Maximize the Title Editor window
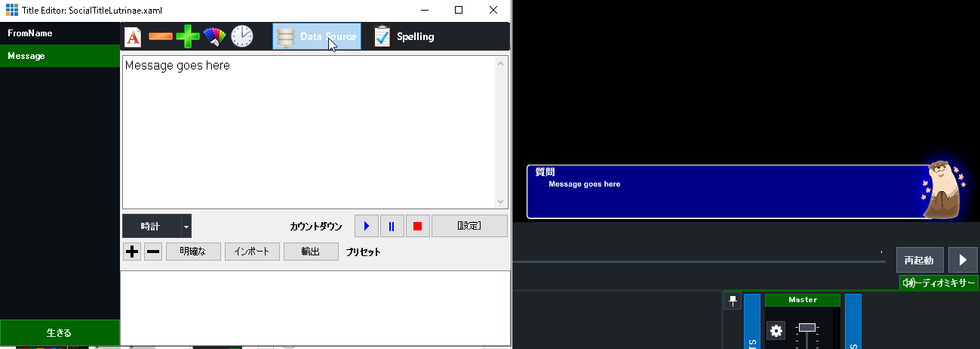 pyautogui.click(x=459, y=11)
